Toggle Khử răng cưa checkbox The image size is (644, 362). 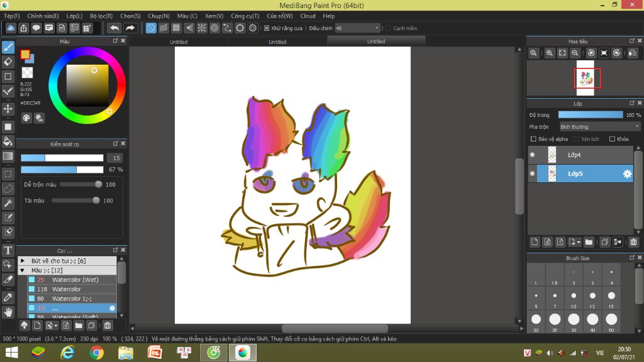tap(267, 28)
